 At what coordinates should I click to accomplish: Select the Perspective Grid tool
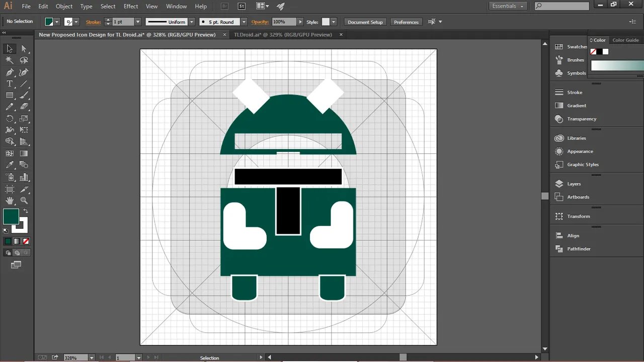click(24, 142)
